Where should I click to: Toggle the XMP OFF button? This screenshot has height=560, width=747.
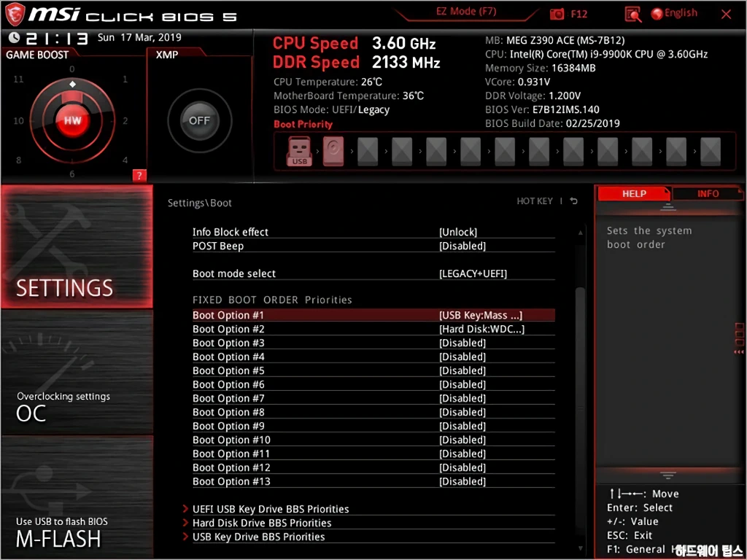tap(199, 120)
